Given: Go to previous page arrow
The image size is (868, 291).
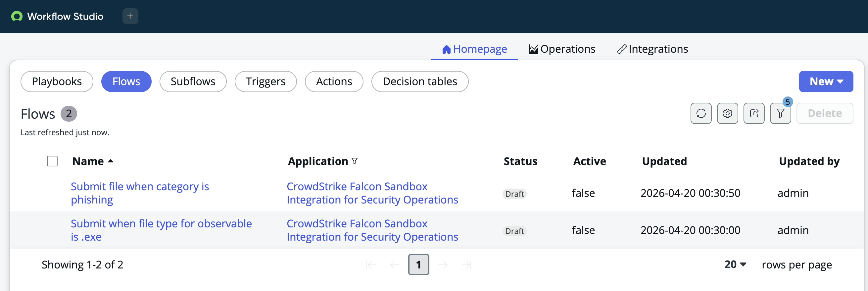Looking at the screenshot, I should (x=395, y=265).
